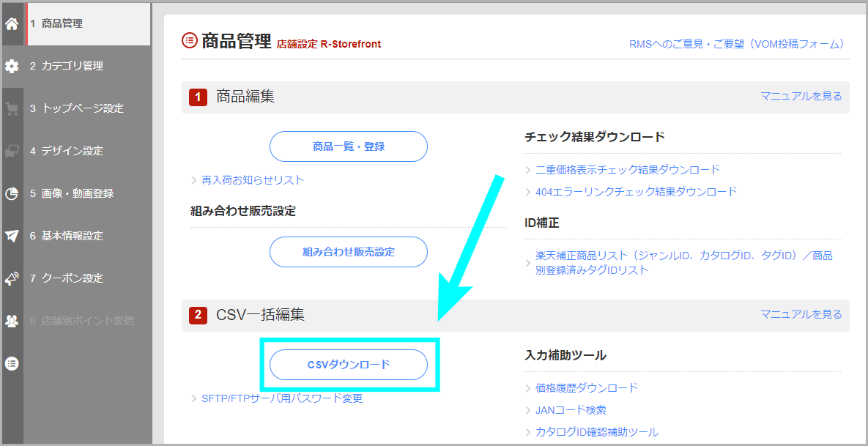Click the 組み合わせ販売設定 heading text
This screenshot has width=868, height=446.
[x=243, y=211]
